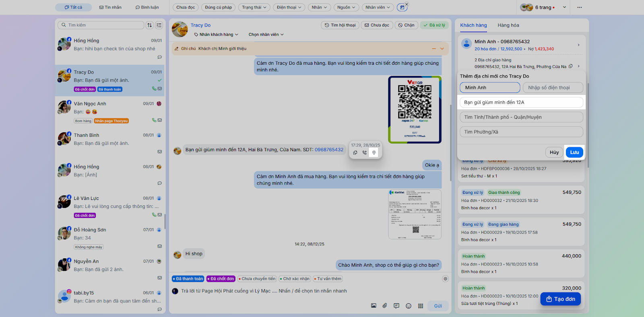Open the 'Trạng thái' filter dropdown
This screenshot has width=644, height=317.
click(254, 7)
